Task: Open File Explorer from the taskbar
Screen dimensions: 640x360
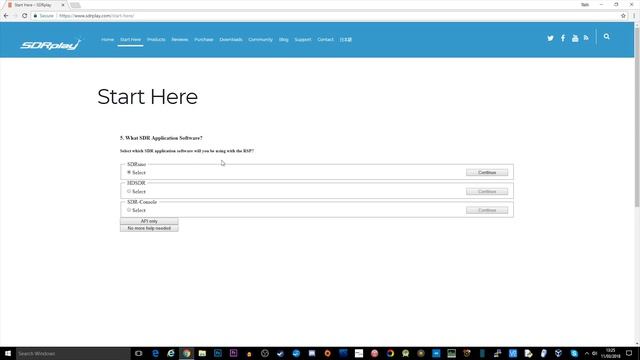Action: coord(202,353)
